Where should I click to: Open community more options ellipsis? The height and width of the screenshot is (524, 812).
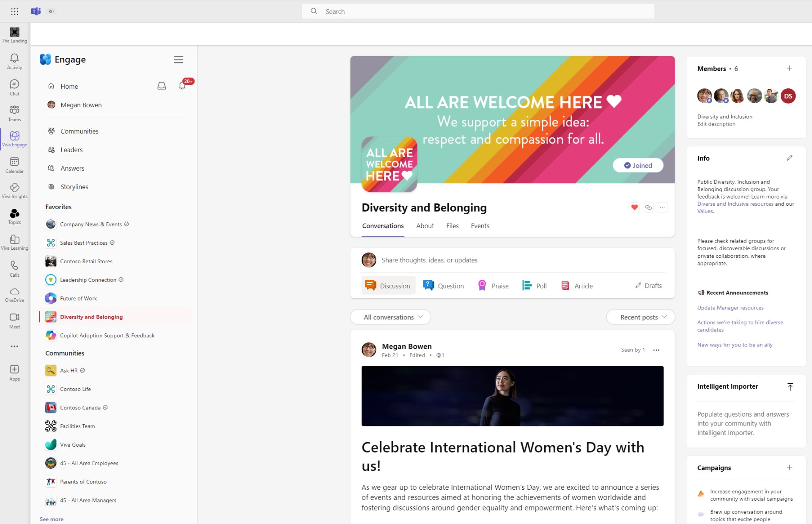pos(662,207)
